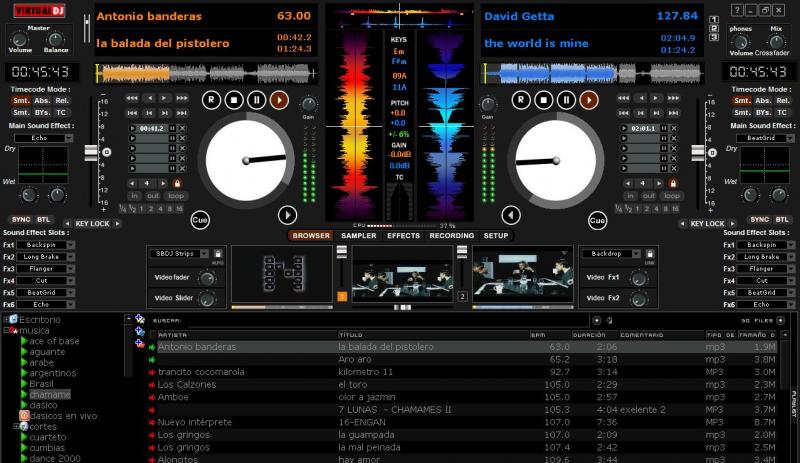This screenshot has width=800, height=463.
Task: Stop playback on right deck
Action: pyautogui.click(x=543, y=100)
